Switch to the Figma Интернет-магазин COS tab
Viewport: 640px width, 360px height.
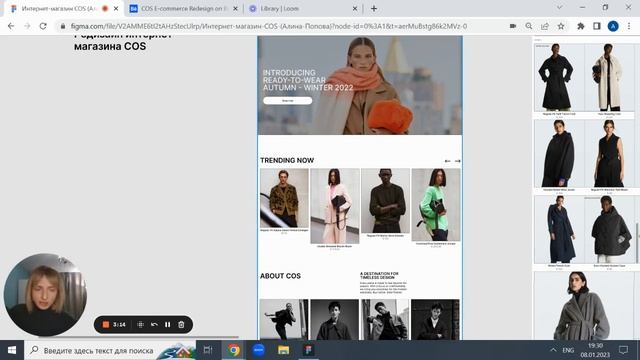[60, 8]
